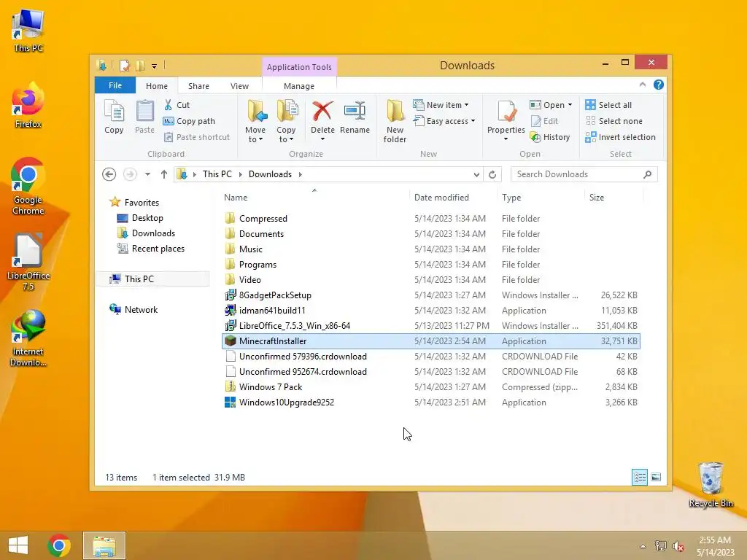Click the History icon
747x560 pixels.
535,137
